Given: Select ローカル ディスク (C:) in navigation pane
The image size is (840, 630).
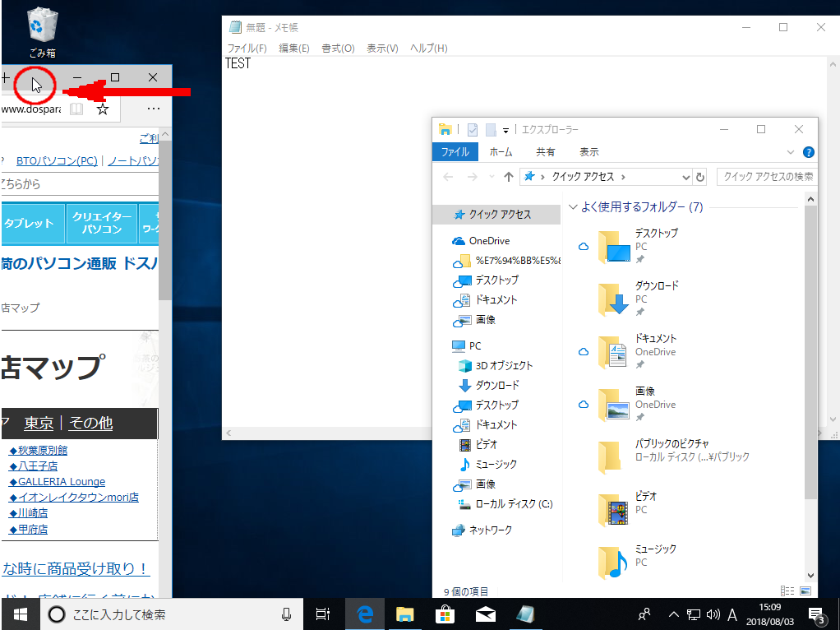Looking at the screenshot, I should 505,504.
